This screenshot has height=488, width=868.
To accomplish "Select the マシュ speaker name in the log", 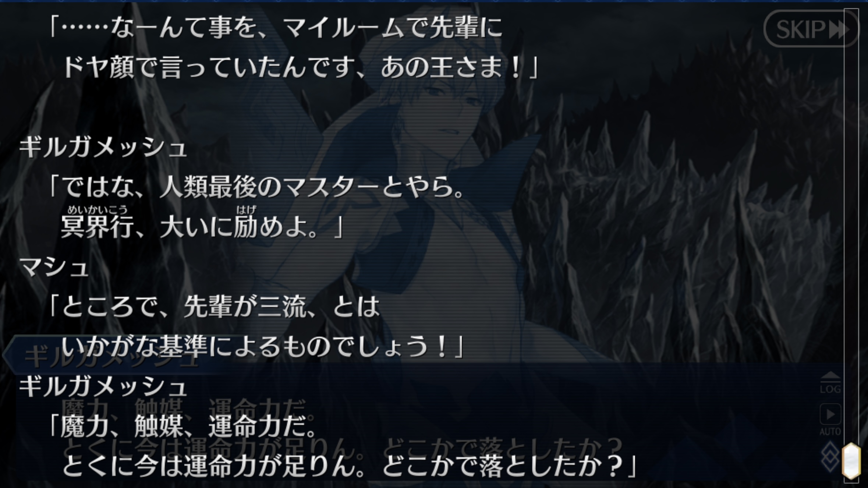I will [x=53, y=267].
